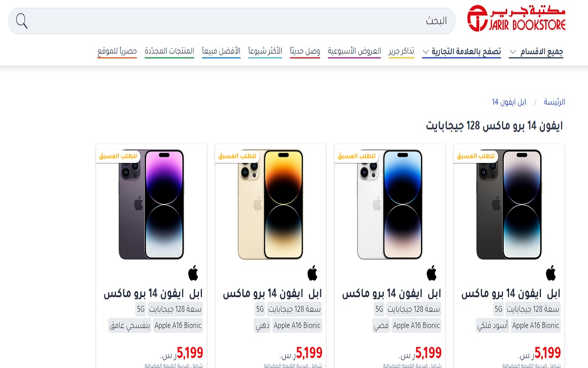Viewport: 588px width, 368px height.
Task: Click Apple logo under silver iPhone
Action: pos(432,273)
